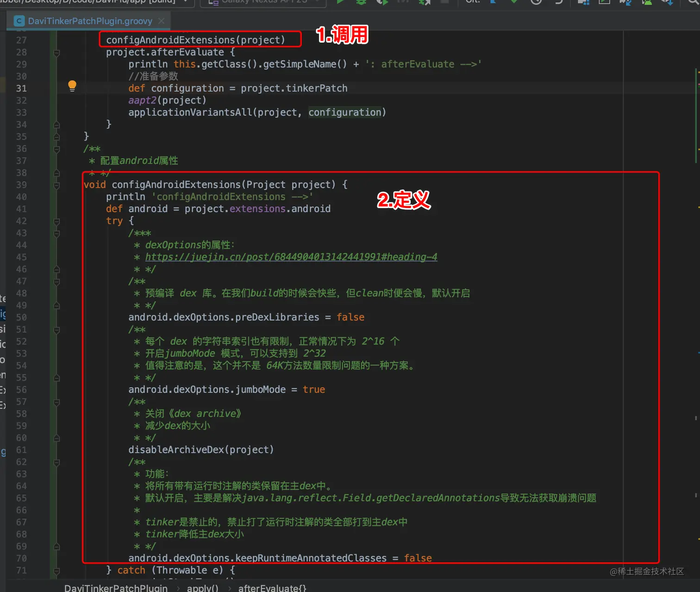Click line number 31 in the gutter

[x=21, y=88]
